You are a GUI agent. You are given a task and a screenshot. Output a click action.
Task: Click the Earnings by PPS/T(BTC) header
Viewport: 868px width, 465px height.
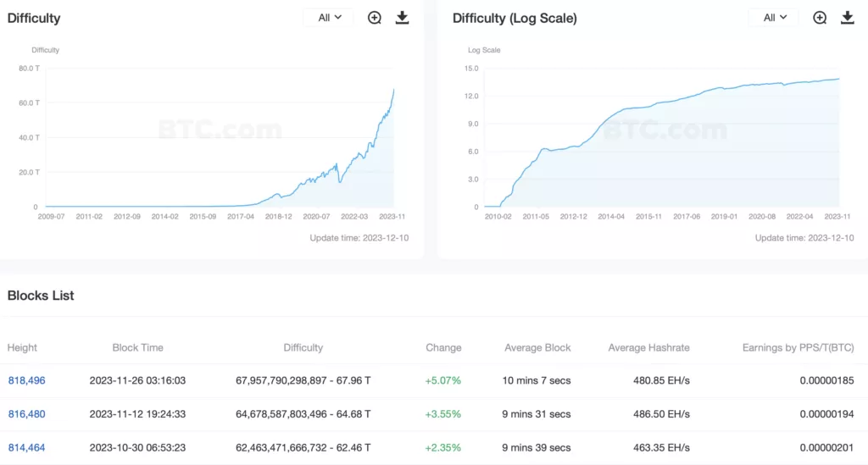click(x=798, y=348)
